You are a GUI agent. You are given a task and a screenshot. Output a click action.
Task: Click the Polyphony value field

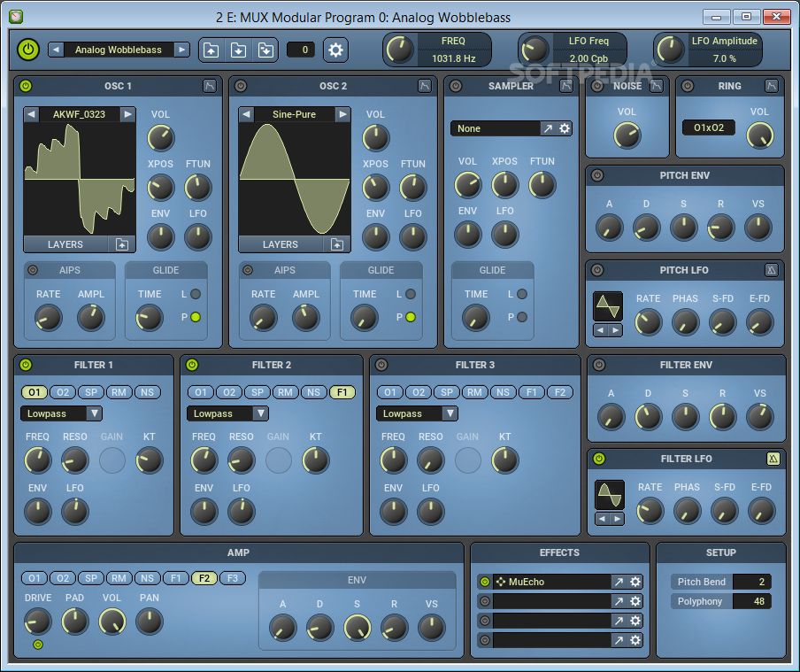[752, 601]
